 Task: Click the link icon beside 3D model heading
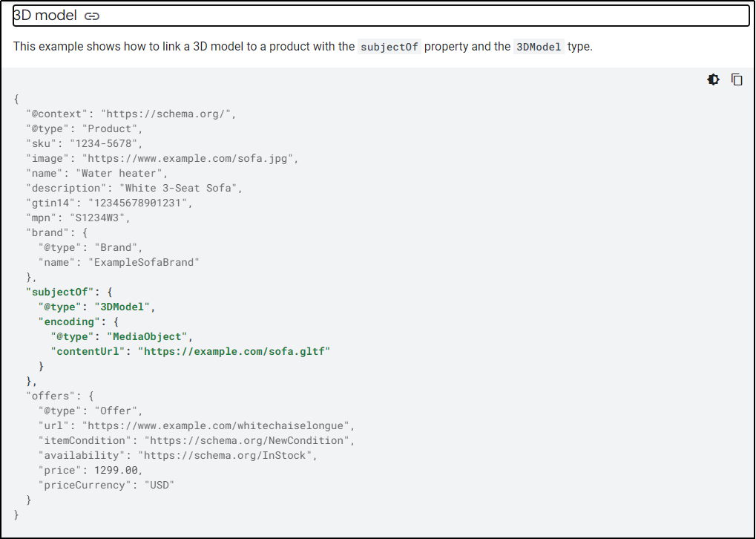[92, 16]
